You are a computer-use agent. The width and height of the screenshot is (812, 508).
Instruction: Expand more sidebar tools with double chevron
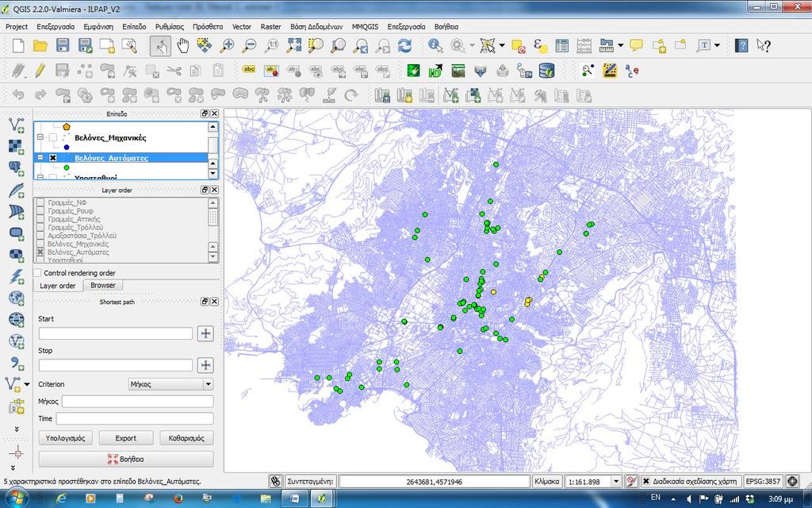[17, 429]
